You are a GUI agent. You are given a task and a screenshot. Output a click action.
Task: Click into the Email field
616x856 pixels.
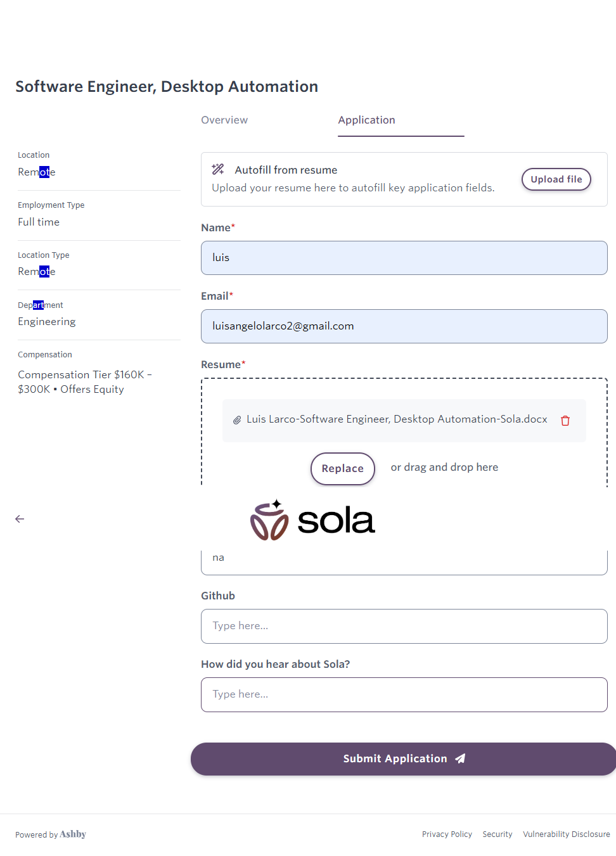coord(404,326)
